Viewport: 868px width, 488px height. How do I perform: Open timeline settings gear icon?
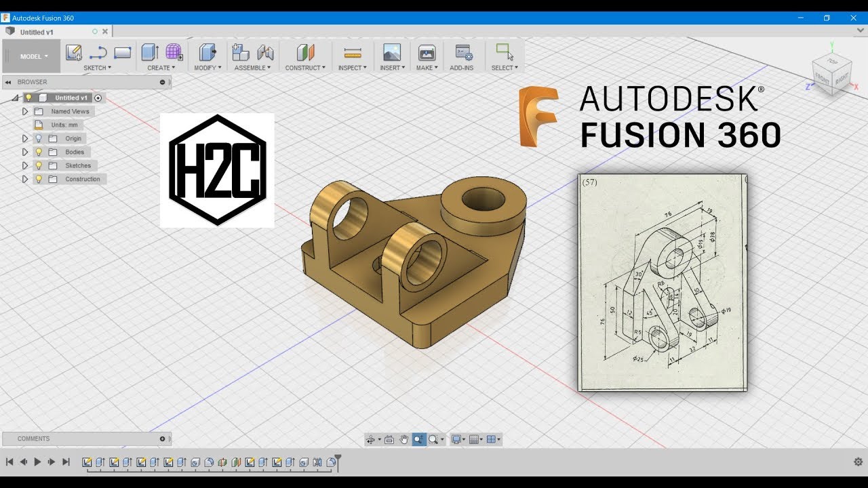pyautogui.click(x=858, y=462)
